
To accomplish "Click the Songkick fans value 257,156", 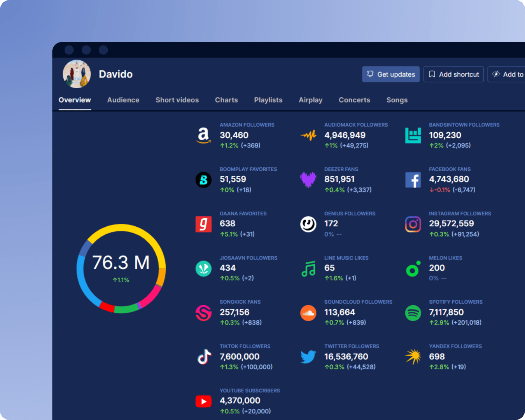I will click(234, 312).
